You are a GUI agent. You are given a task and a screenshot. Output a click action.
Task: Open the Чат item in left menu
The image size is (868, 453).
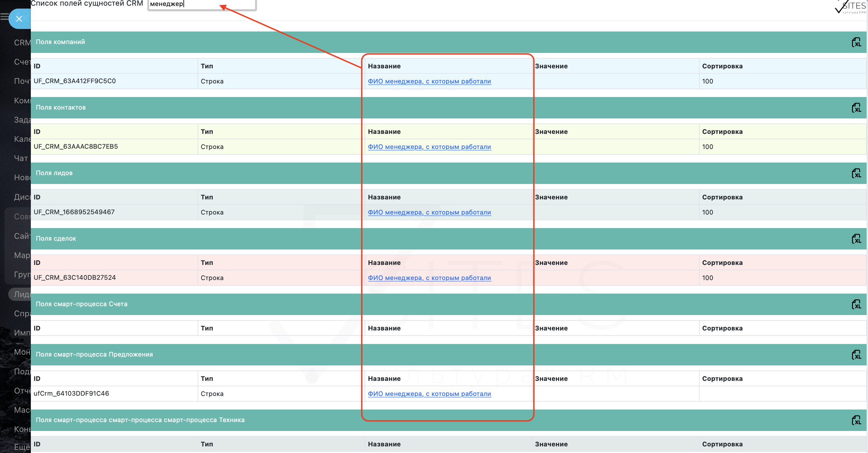pos(20,158)
